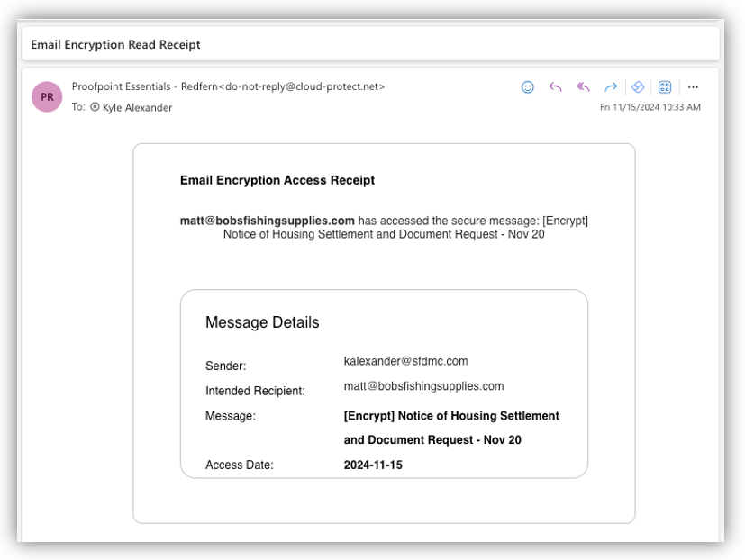745x560 pixels.
Task: Select the Message: label
Action: tap(231, 416)
